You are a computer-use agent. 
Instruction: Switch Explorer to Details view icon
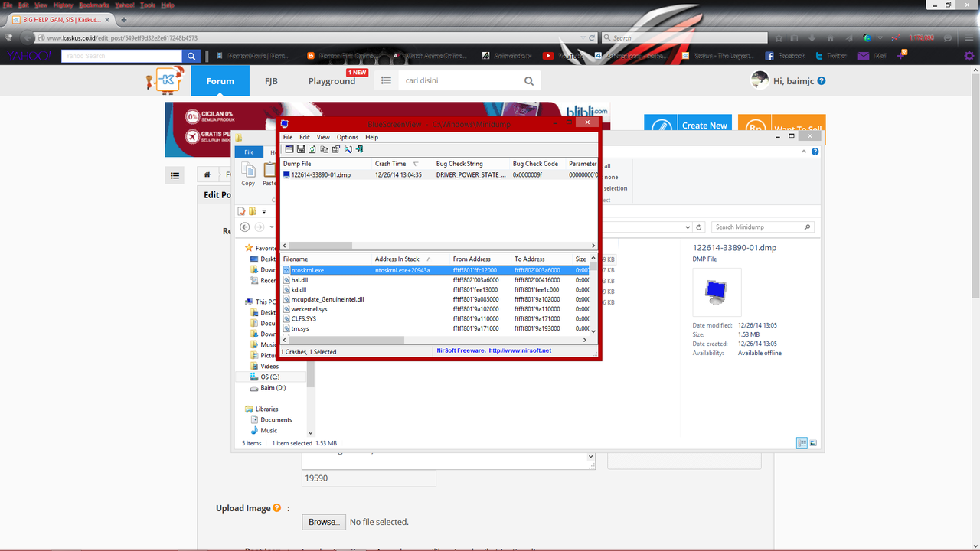802,443
